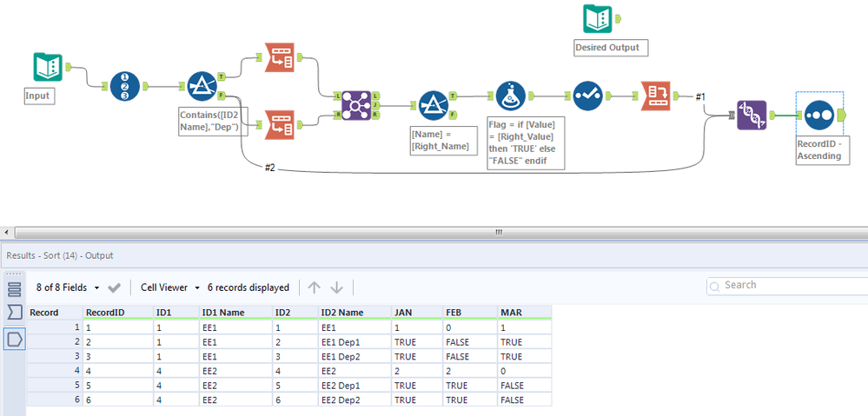
Task: Click the Join tool J output anchor
Action: (x=377, y=105)
